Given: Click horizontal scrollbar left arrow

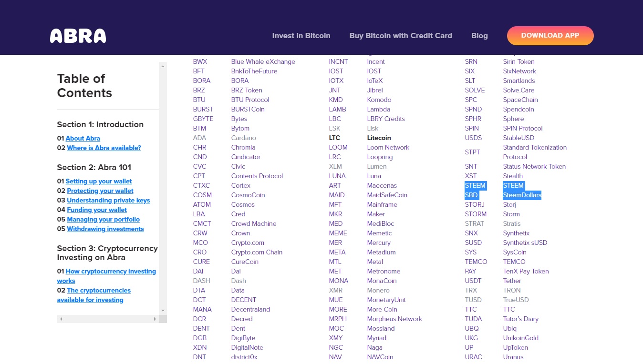Looking at the screenshot, I should coord(61,319).
